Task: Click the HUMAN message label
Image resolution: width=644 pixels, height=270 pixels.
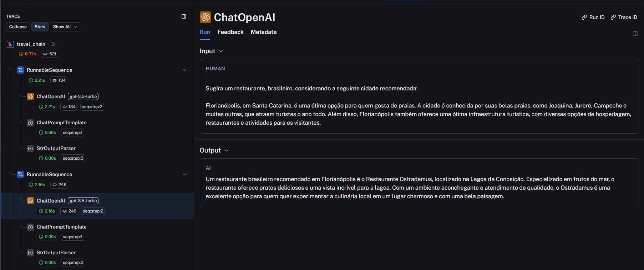Action: [x=215, y=69]
